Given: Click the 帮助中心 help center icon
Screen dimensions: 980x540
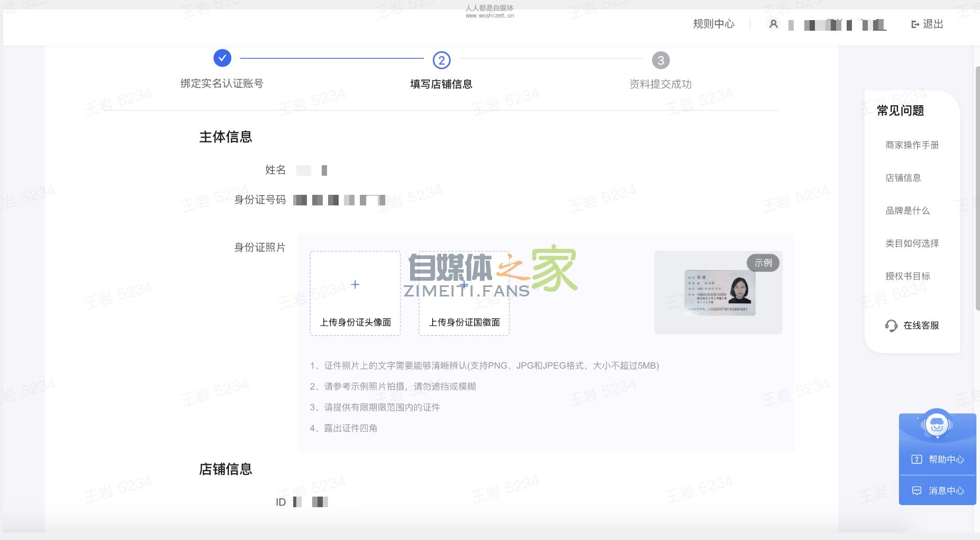Looking at the screenshot, I should (917, 459).
